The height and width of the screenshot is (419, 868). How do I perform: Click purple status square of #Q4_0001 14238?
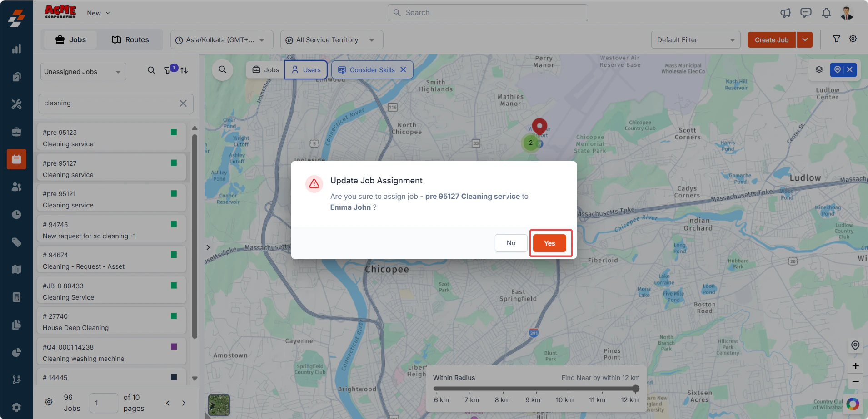pyautogui.click(x=174, y=347)
